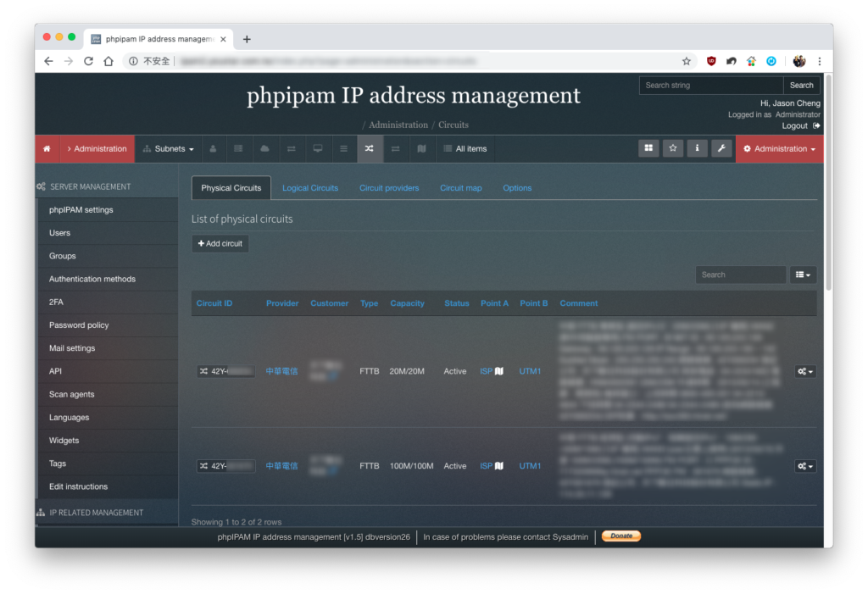868x594 pixels.
Task: Expand the red Administration dropdown on right
Action: [780, 149]
